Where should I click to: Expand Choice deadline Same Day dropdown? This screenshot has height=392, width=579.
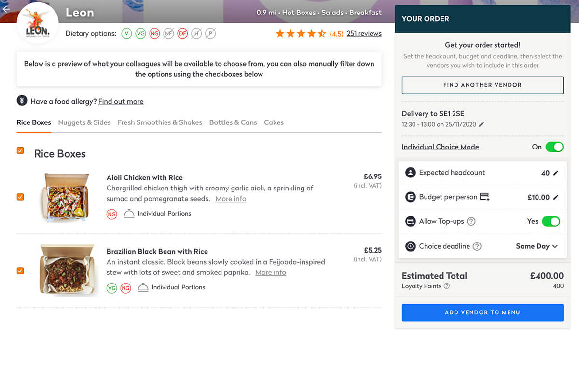click(537, 246)
